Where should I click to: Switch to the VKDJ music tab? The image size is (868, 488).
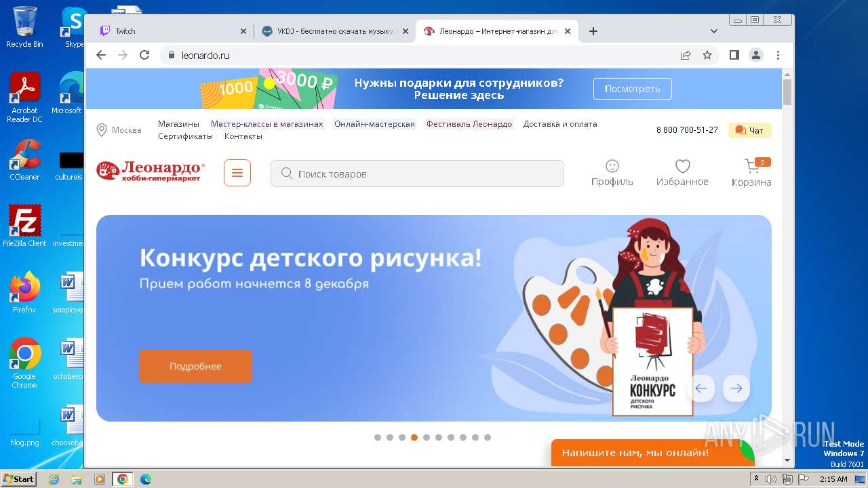tap(335, 31)
